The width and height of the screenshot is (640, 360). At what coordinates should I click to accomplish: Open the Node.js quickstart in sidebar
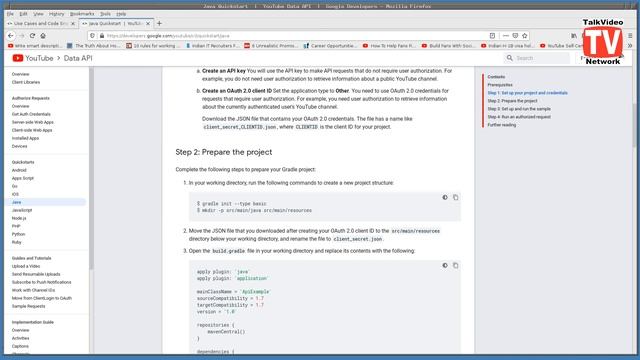19,218
